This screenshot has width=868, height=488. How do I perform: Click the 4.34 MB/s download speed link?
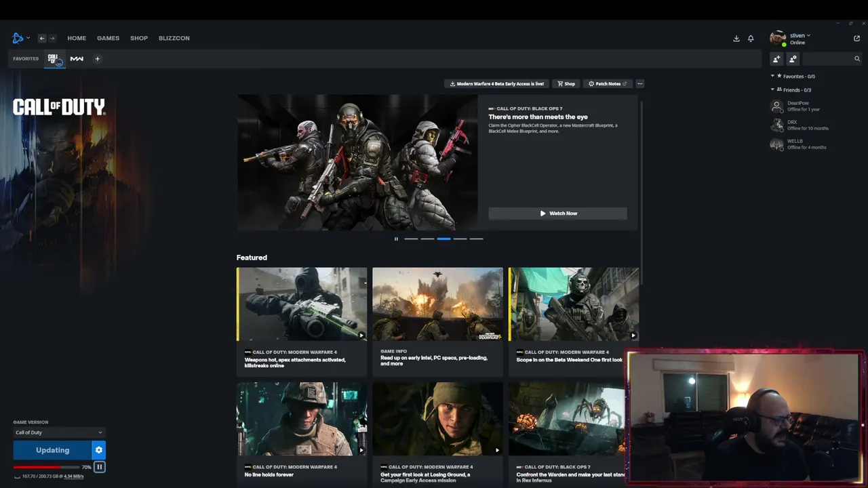coord(74,476)
